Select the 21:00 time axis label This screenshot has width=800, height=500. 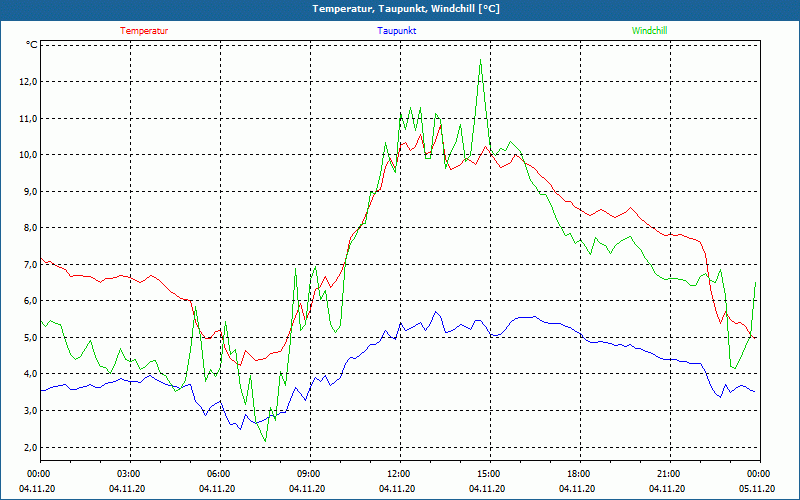coord(668,473)
